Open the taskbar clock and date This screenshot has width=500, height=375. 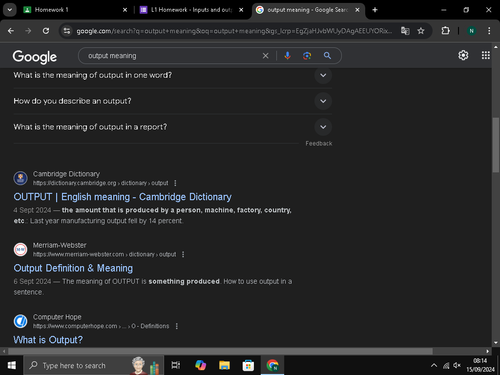[x=480, y=365]
